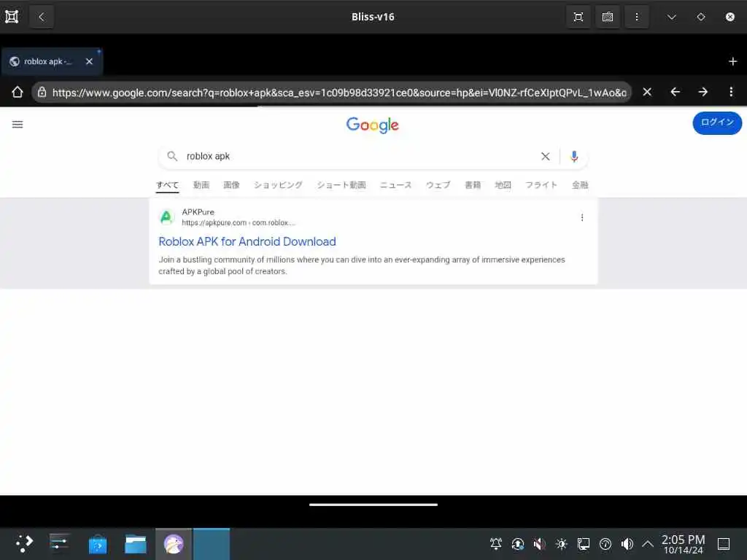Click the APKPure site favicon
The image size is (747, 560).
coord(166,217)
